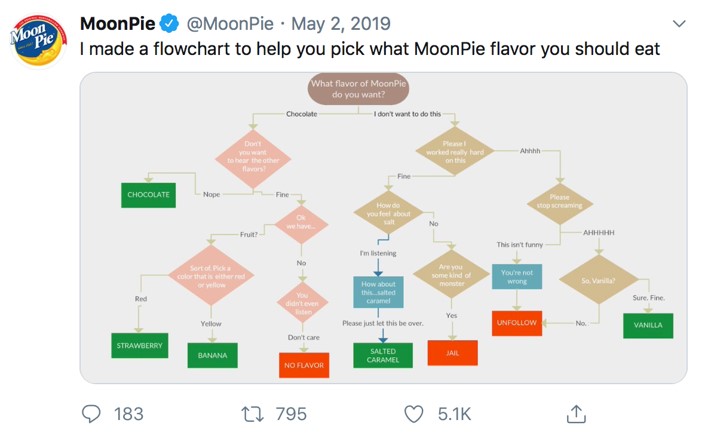Click the orange JAIL box in flowchart
Viewport: 705px width, 435px height.
pyautogui.click(x=452, y=353)
